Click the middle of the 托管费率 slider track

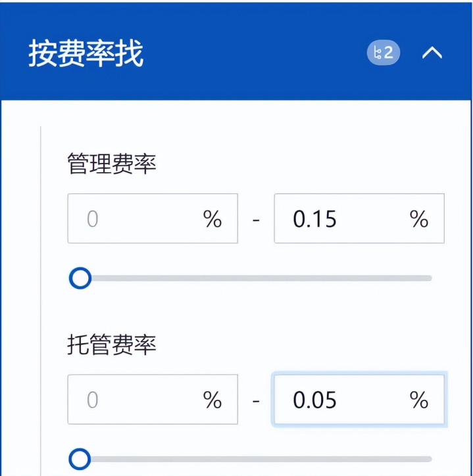coord(255,460)
